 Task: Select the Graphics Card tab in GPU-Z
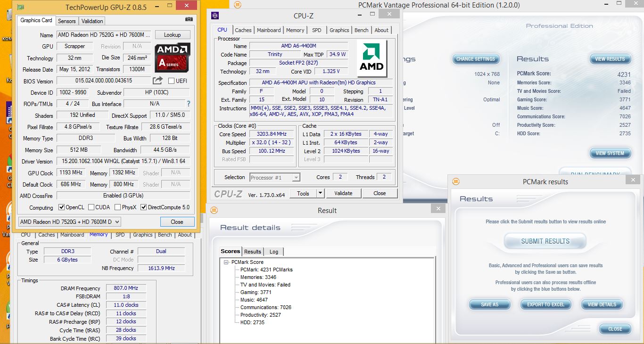coord(36,20)
